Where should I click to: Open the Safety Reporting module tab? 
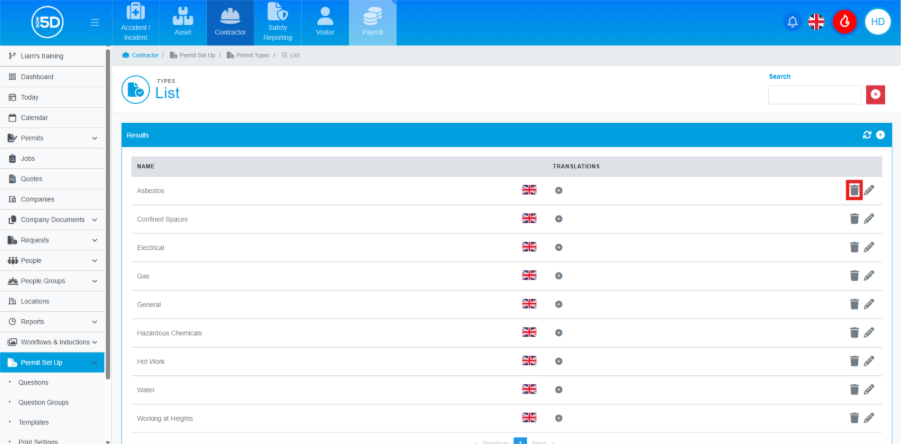coord(277,22)
